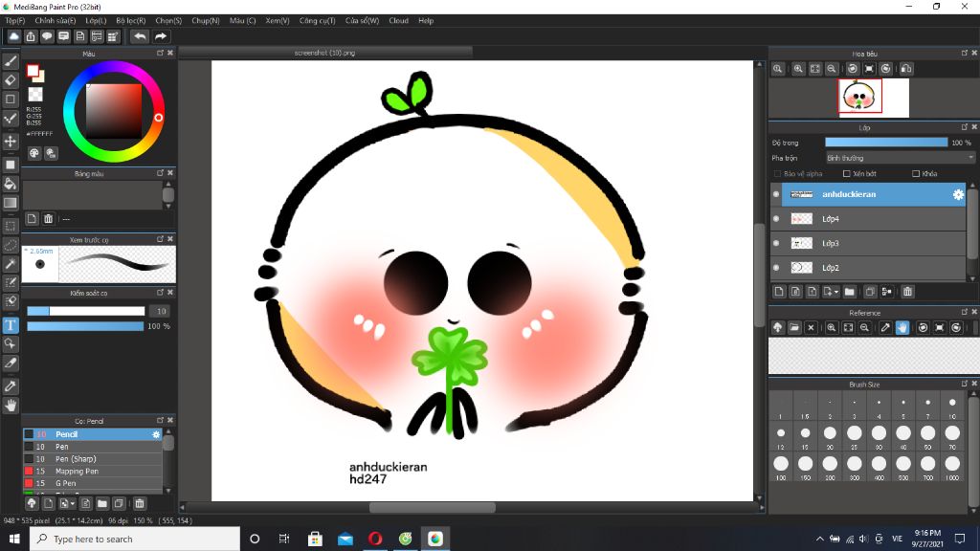Open folder icon in Reference panel
This screenshot has width=980, height=551.
point(794,327)
